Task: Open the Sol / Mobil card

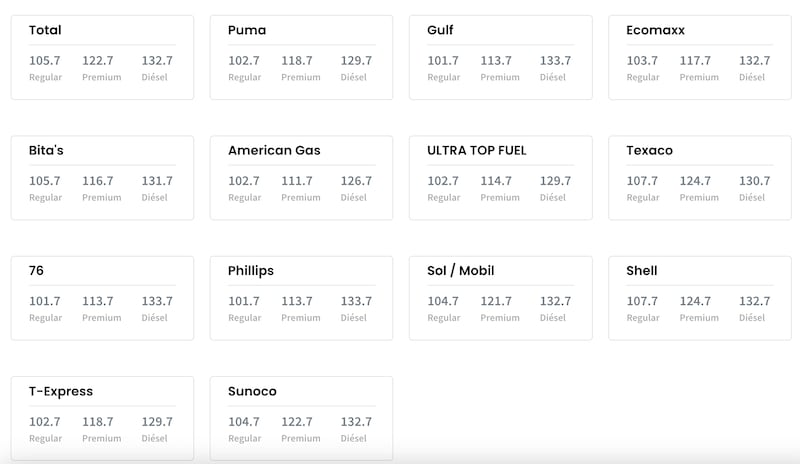Action: pyautogui.click(x=460, y=271)
